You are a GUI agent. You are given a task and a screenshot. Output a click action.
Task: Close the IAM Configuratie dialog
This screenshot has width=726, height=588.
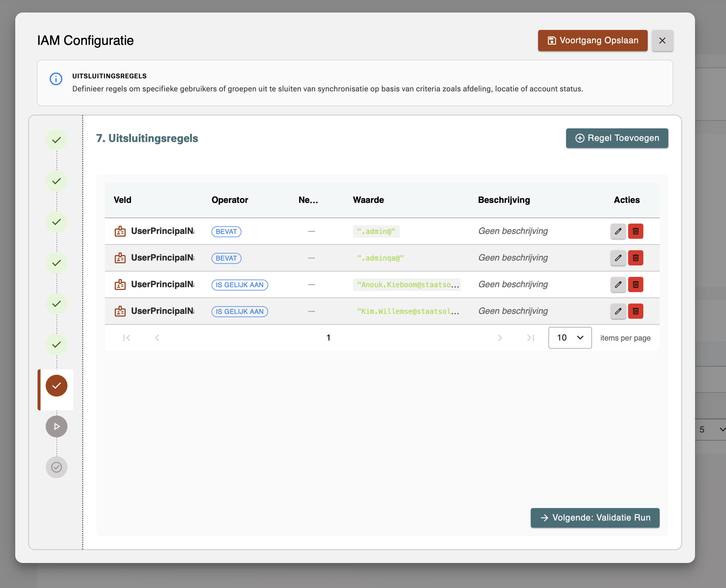coord(662,41)
